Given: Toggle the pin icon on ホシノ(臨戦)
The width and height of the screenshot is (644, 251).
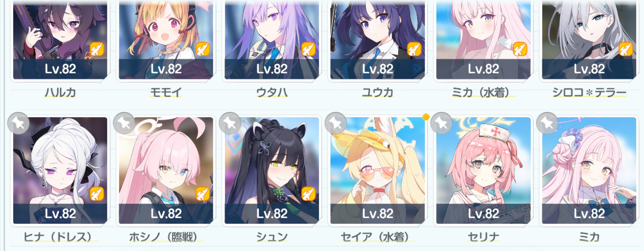Looking at the screenshot, I should [124, 123].
